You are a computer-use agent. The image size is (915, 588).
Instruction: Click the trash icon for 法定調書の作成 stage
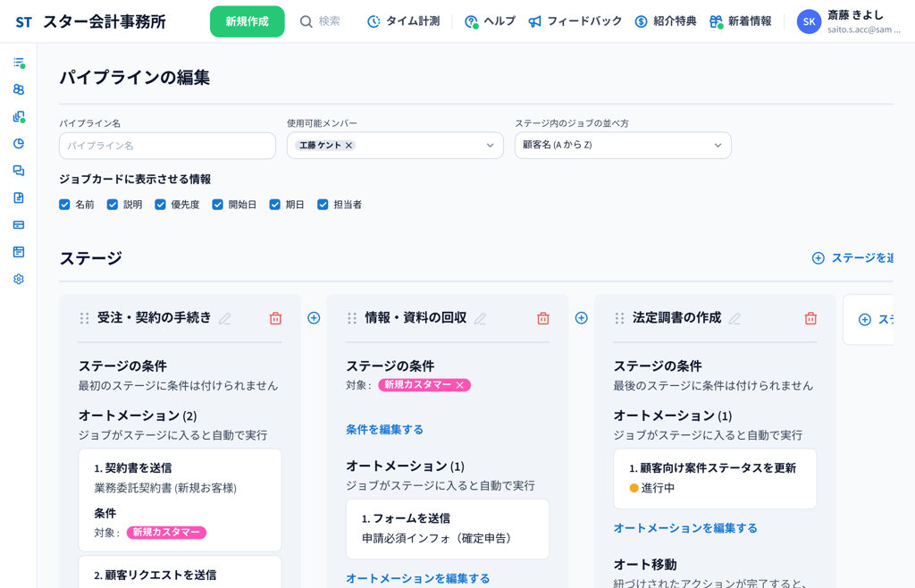810,318
